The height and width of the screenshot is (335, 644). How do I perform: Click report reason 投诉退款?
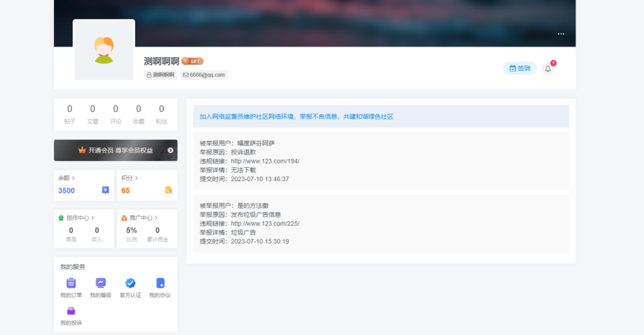pos(243,152)
